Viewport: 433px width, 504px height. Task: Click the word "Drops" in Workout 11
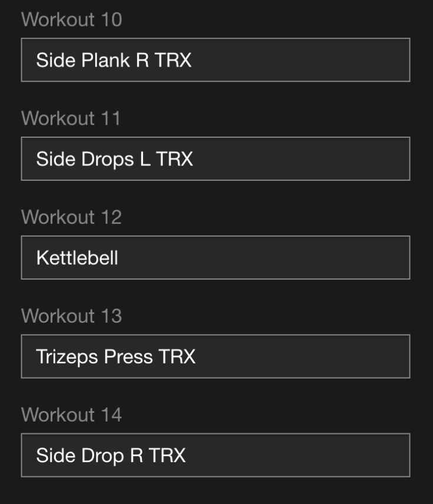coord(107,160)
